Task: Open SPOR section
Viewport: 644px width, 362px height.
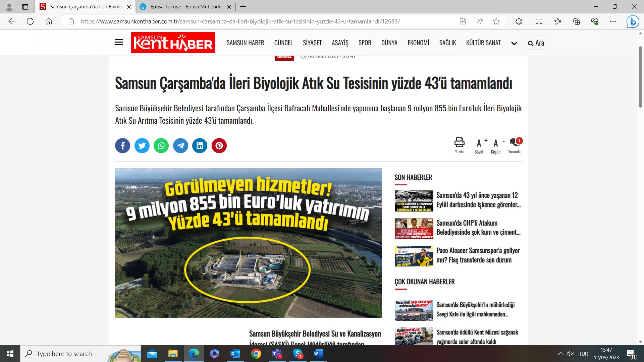Action: point(365,43)
